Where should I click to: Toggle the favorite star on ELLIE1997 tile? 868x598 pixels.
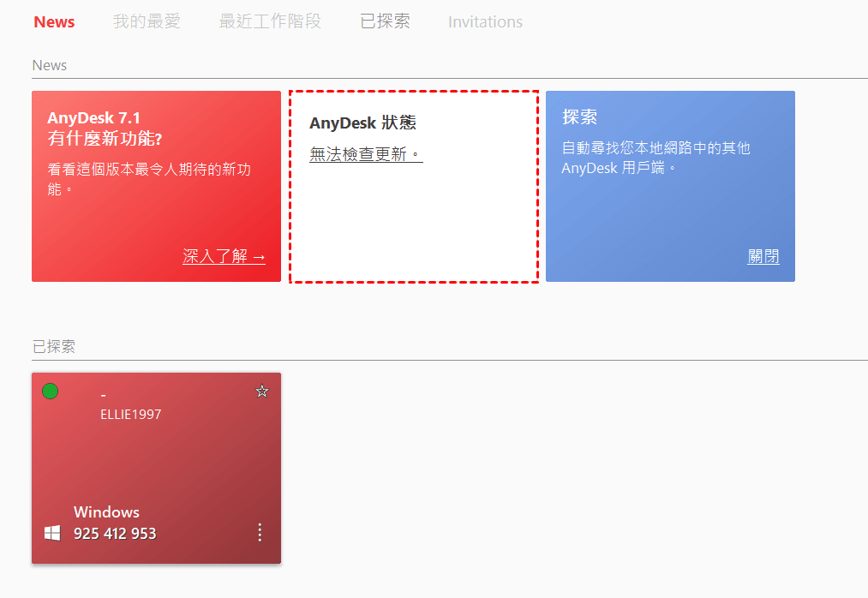click(262, 392)
